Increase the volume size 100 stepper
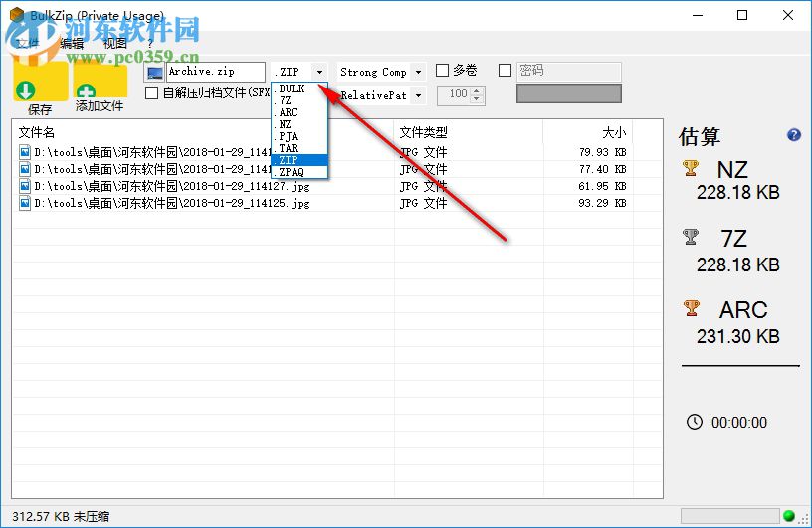The width and height of the screenshot is (812, 528). click(x=477, y=90)
